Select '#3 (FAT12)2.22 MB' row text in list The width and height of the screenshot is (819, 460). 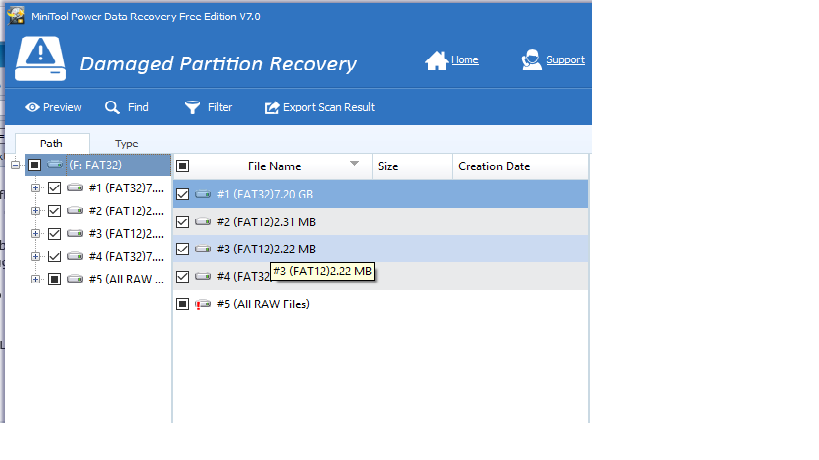[x=266, y=249]
